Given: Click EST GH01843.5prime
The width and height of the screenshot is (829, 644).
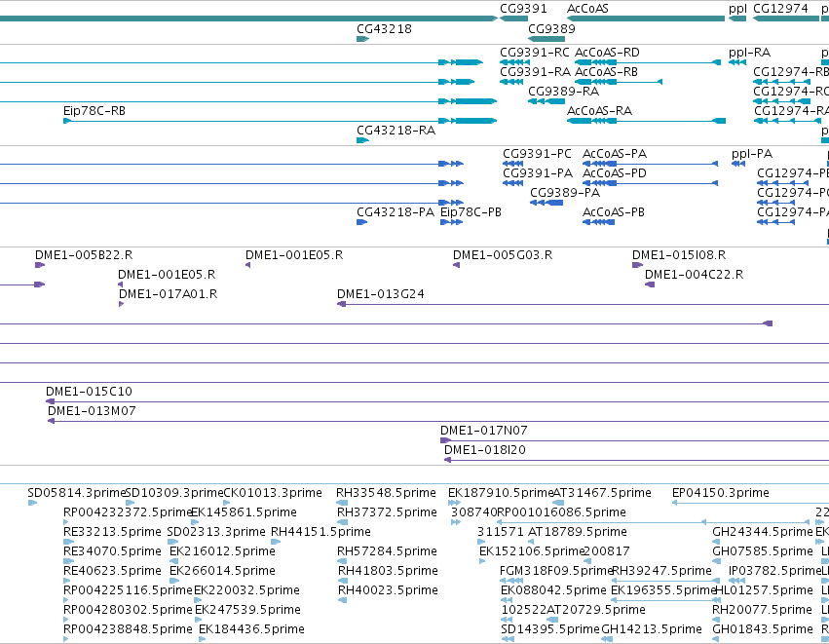Looking at the screenshot, I should click(x=762, y=629).
